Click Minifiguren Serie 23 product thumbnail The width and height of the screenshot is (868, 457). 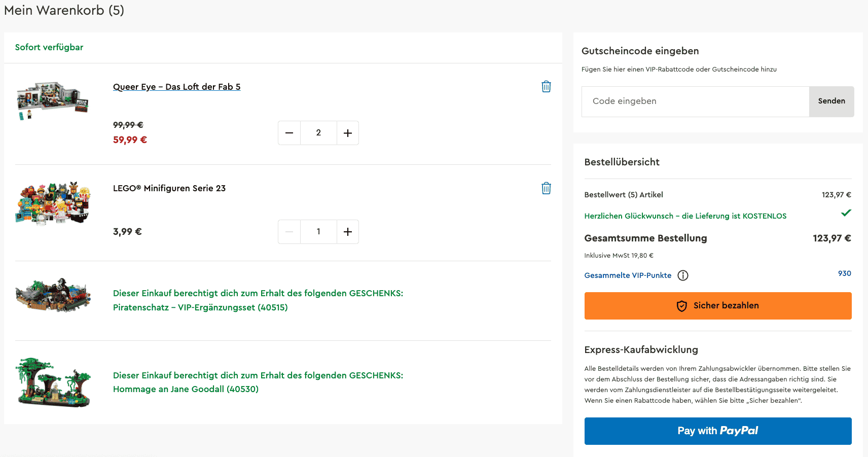pos(53,203)
